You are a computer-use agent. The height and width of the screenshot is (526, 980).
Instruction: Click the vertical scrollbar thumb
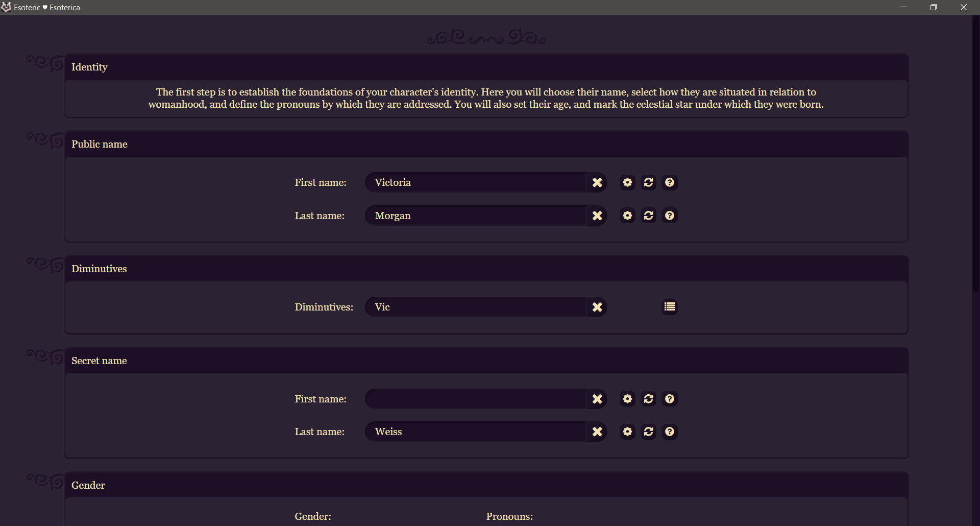(x=976, y=153)
